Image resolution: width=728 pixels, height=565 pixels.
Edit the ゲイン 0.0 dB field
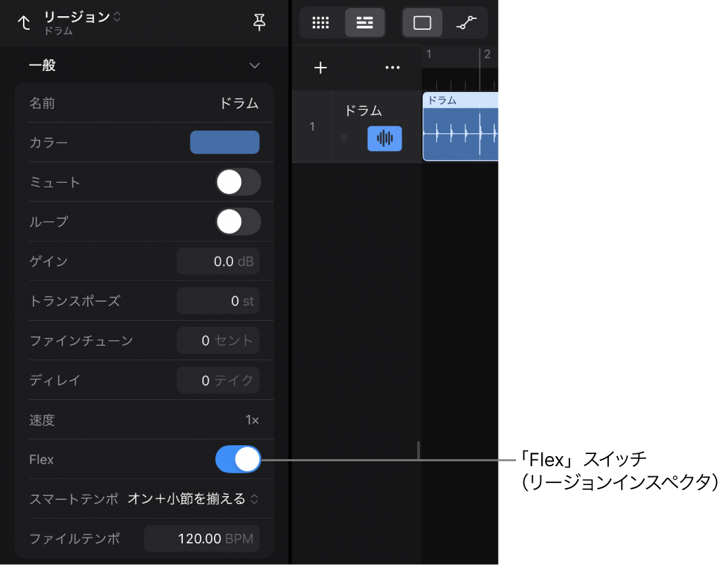pos(218,261)
